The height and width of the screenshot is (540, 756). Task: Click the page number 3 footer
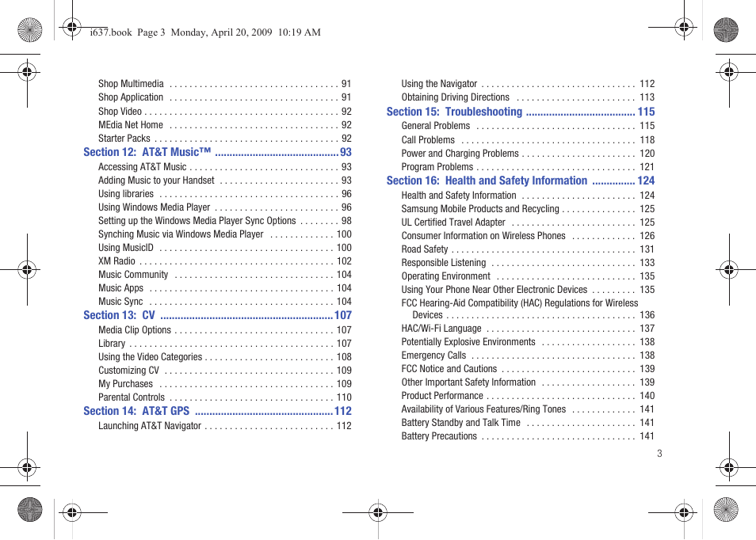click(659, 453)
